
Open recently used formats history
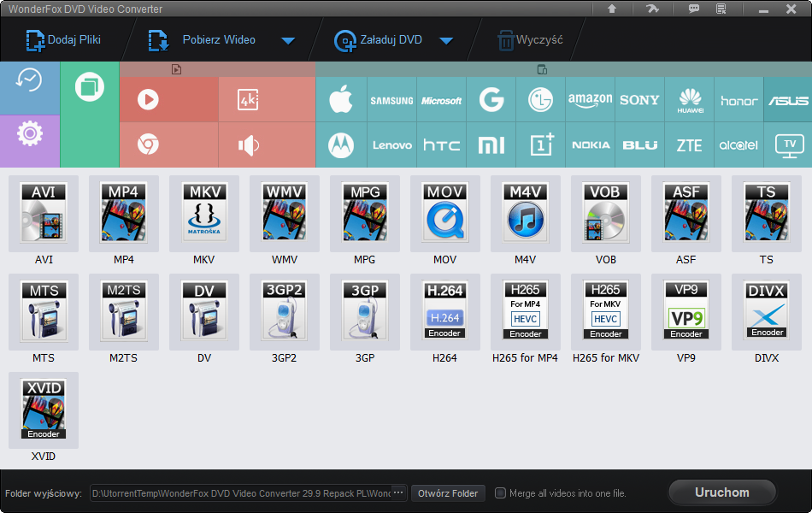click(30, 88)
